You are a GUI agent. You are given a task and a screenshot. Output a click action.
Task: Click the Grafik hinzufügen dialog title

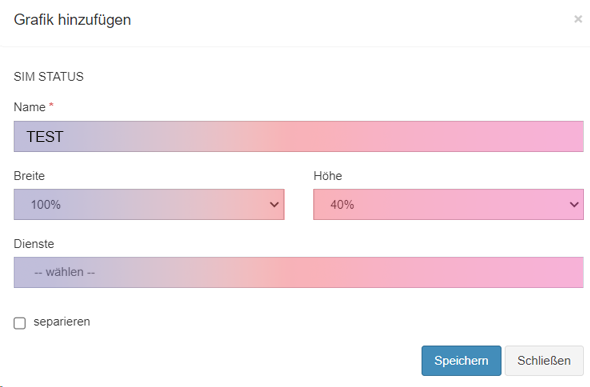click(x=72, y=20)
